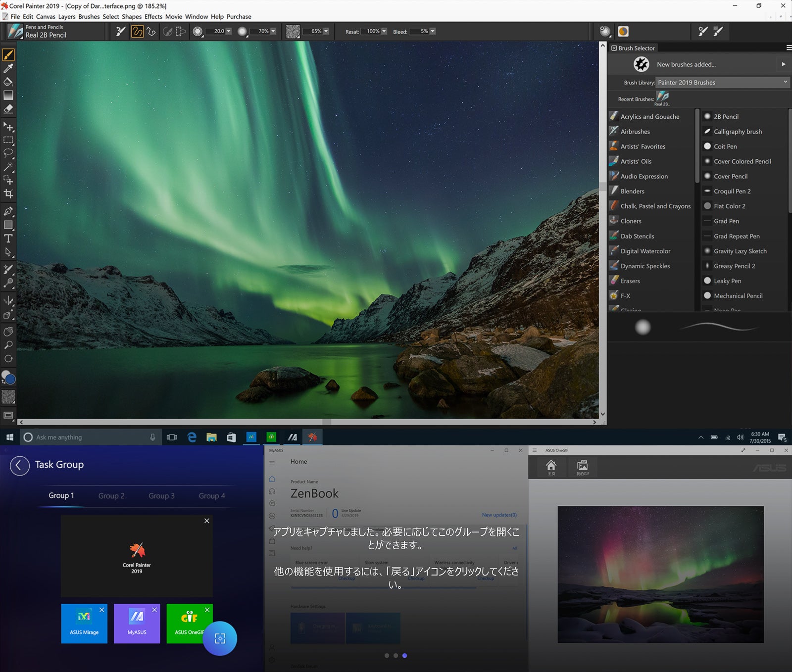The height and width of the screenshot is (672, 792).
Task: Enable Straight Line Strokes mode
Action: tap(151, 32)
